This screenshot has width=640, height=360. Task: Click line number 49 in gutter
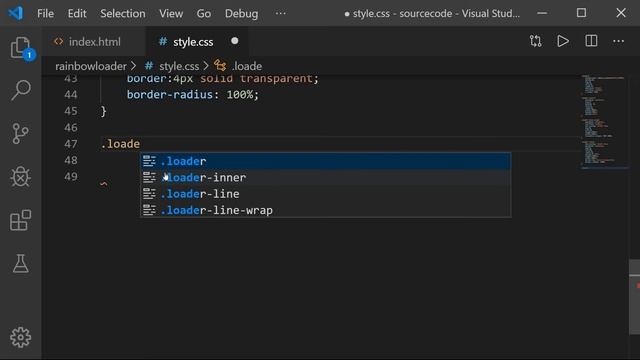point(71,176)
